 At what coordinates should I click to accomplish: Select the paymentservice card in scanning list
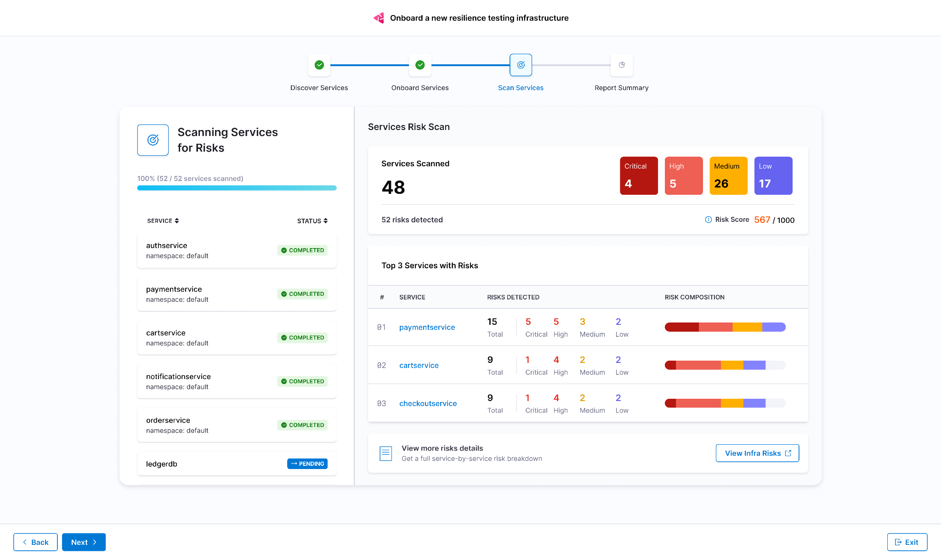237,294
